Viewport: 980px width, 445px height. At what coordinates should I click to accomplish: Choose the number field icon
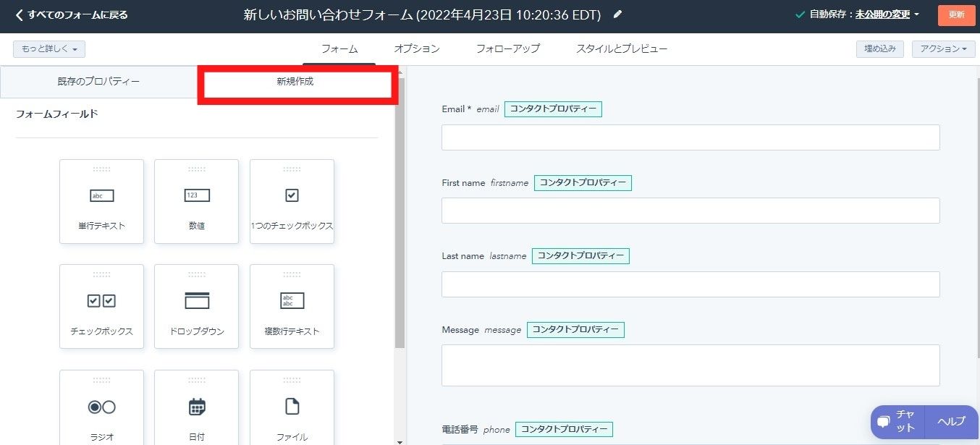pyautogui.click(x=196, y=195)
